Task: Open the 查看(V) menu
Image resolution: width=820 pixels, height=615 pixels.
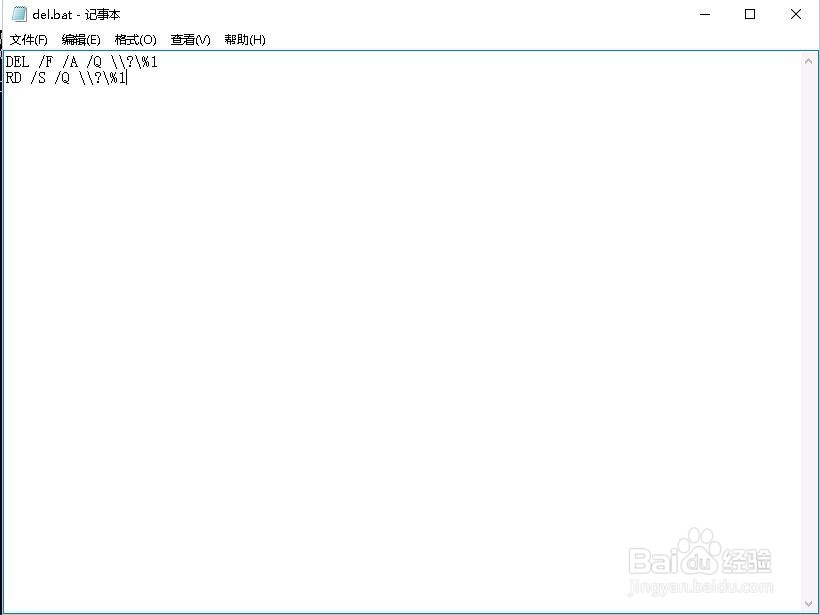Action: coord(188,40)
